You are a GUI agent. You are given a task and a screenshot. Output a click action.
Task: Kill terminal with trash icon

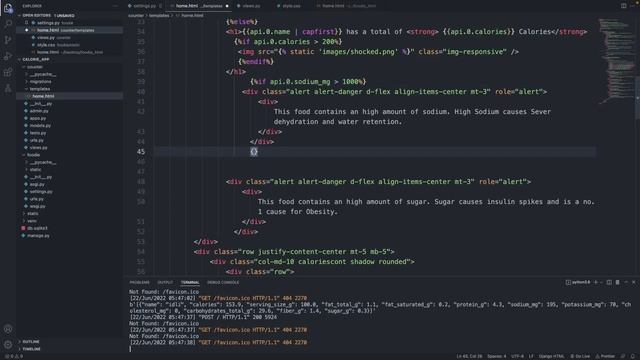[x=618, y=282]
